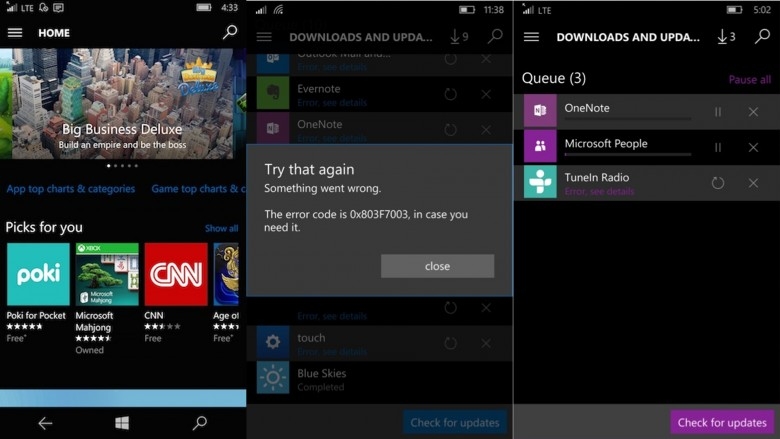Viewport: 780px width, 439px height.
Task: Open Microsoft People icon in Queue
Action: pyautogui.click(x=540, y=146)
